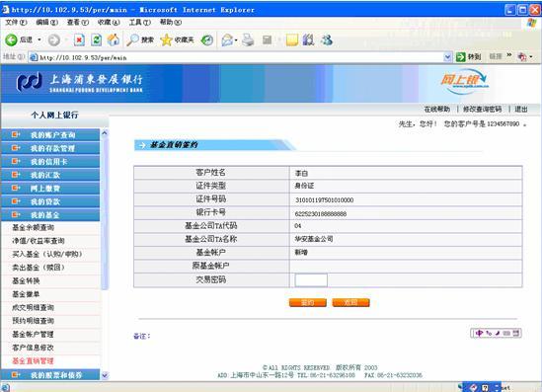Select 基金余额查询 in the sidebar
This screenshot has width=542, height=392.
point(34,227)
